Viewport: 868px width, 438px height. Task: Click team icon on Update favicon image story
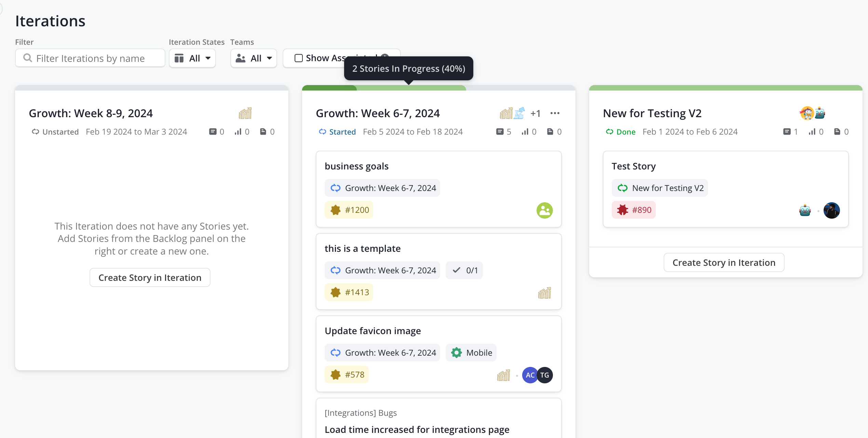point(504,375)
